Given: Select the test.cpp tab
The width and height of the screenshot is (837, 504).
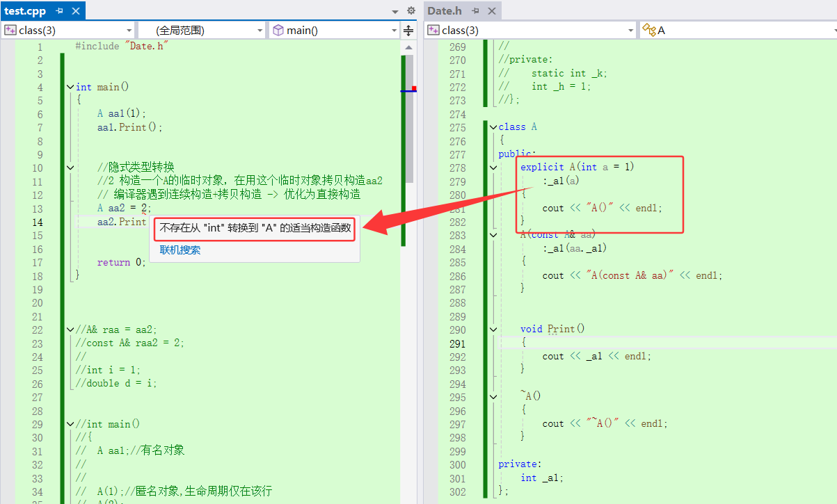Looking at the screenshot, I should click(x=26, y=11).
